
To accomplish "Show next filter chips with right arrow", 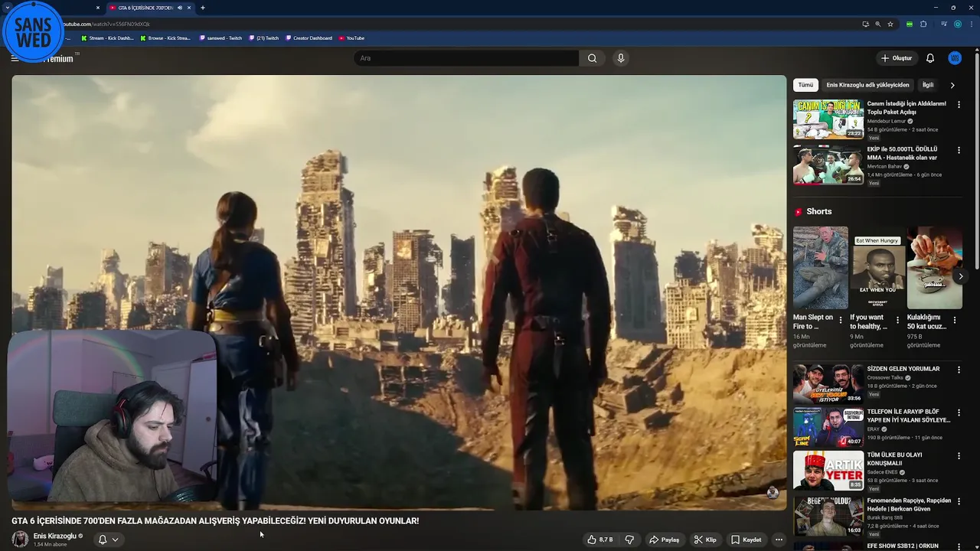I will pyautogui.click(x=952, y=85).
